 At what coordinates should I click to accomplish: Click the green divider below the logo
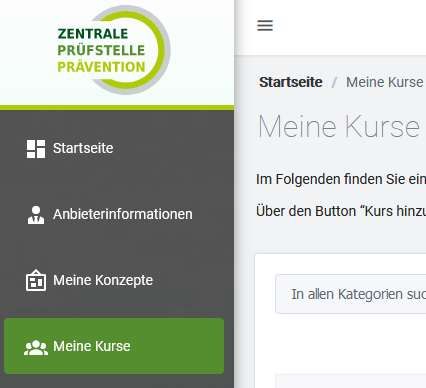(117, 108)
